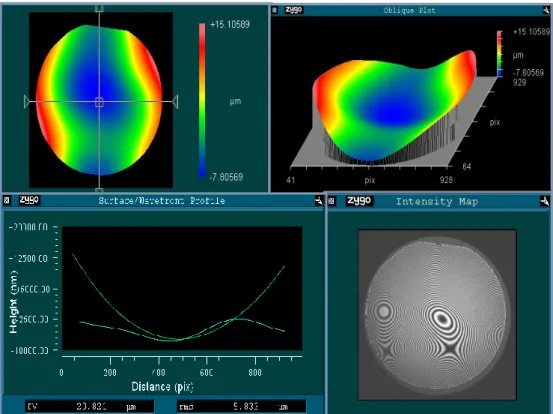Click the -7.80569 value beside the filled plot scale
This screenshot has height=414, width=553.
tap(226, 177)
